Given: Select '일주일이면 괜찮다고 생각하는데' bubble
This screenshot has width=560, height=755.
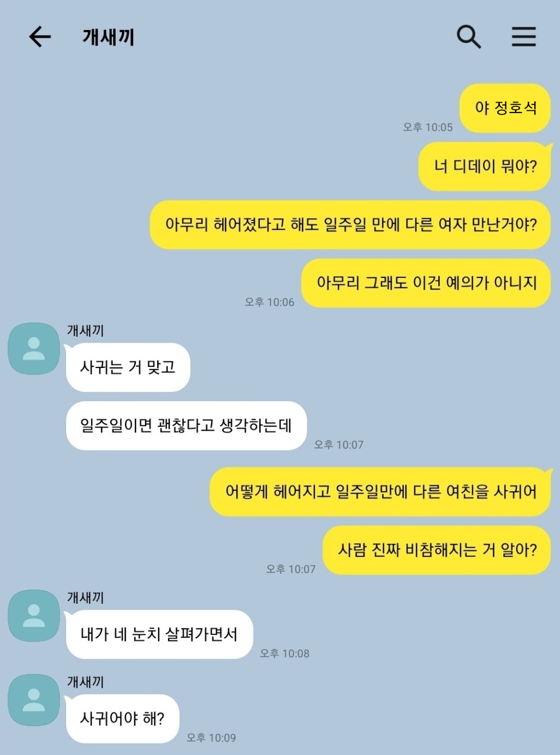Looking at the screenshot, I should [x=186, y=426].
